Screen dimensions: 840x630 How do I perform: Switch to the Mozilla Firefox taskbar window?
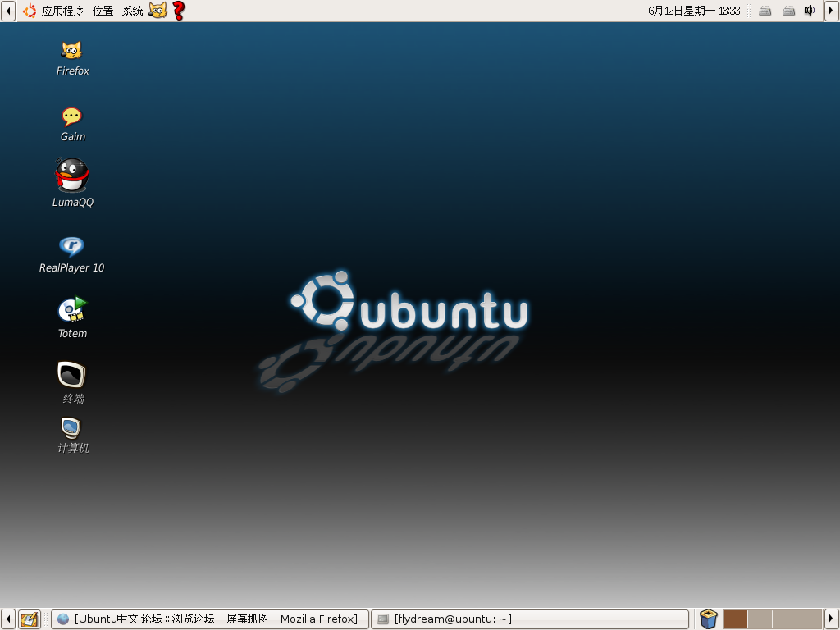[209, 619]
